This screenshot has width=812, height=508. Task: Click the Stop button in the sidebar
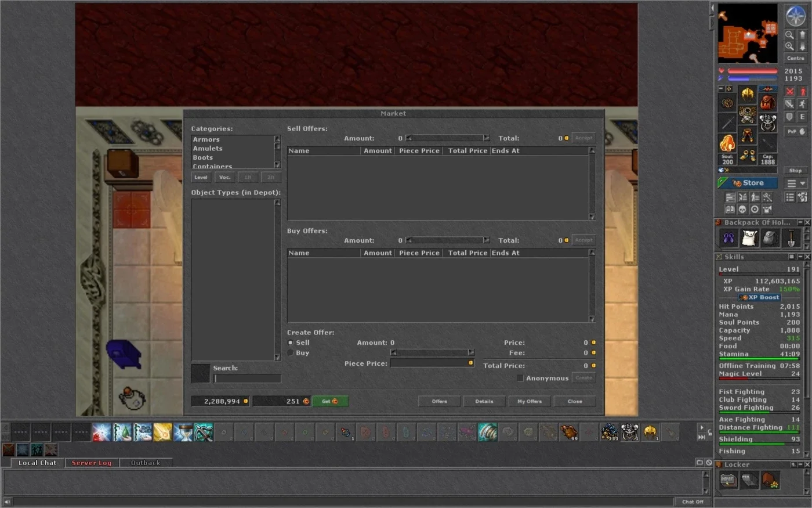pos(795,171)
